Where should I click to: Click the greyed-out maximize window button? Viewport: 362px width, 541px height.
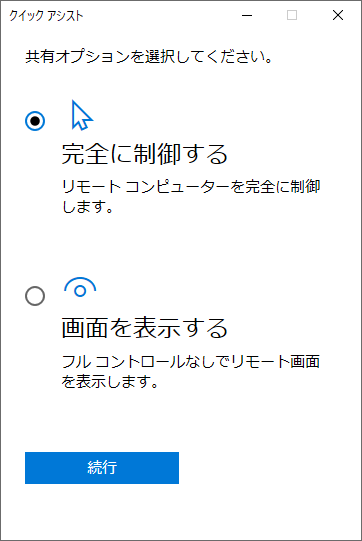point(292,15)
